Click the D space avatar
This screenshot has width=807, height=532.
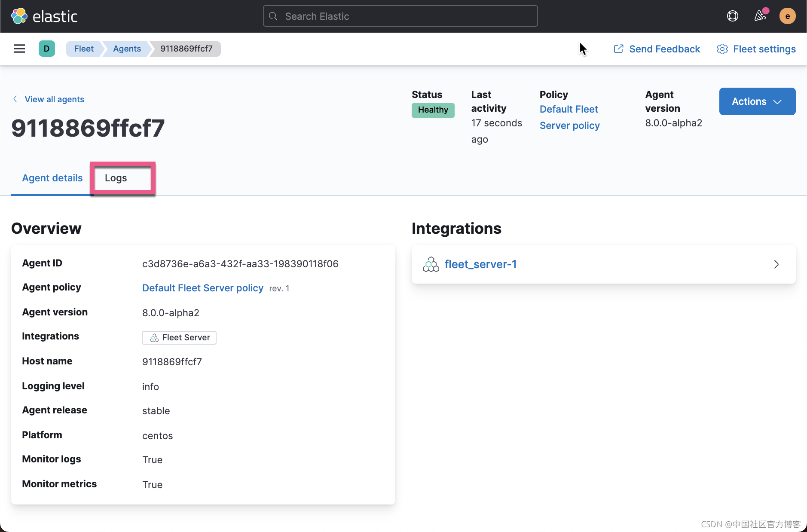pos(46,49)
